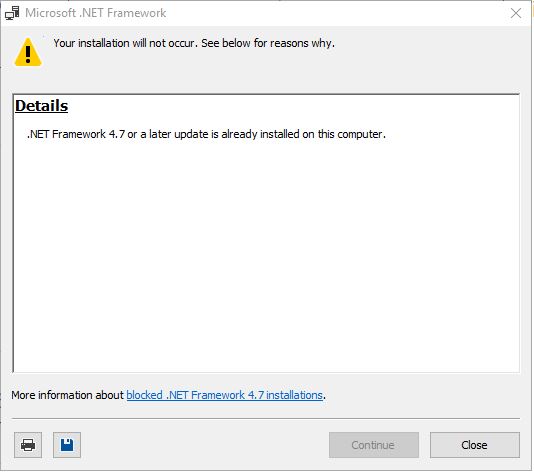
Task: Click the installer icon in the title bar
Action: coord(12,13)
